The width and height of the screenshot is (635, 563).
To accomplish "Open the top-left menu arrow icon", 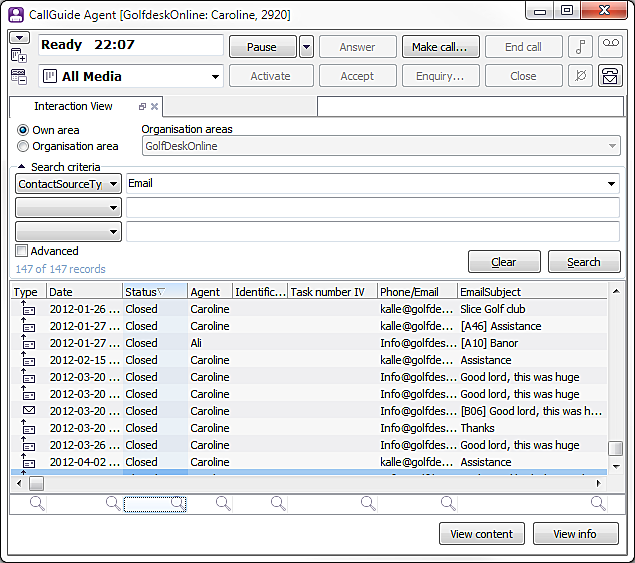I will tap(19, 38).
